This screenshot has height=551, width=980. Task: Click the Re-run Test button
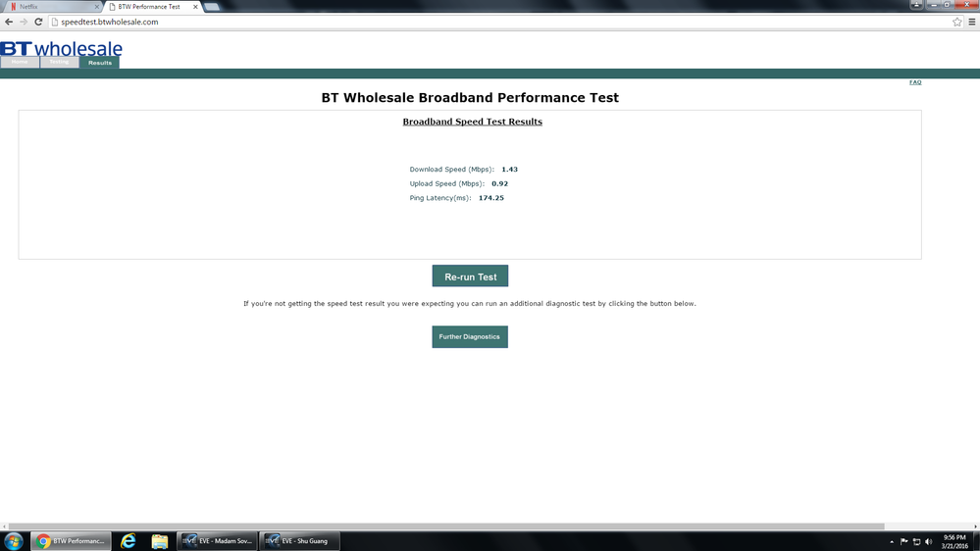(470, 276)
